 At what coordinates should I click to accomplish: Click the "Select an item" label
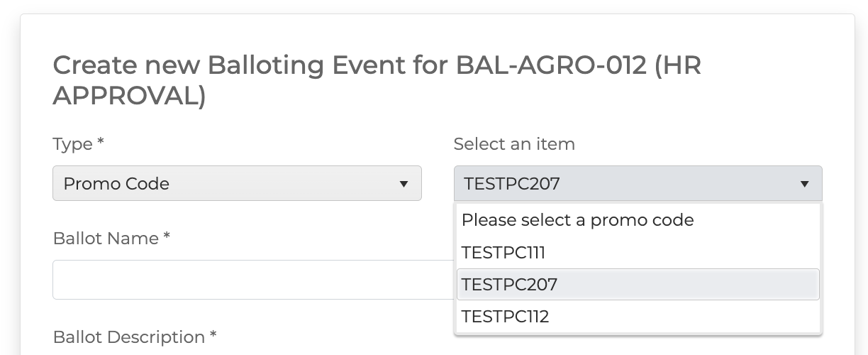coord(514,144)
